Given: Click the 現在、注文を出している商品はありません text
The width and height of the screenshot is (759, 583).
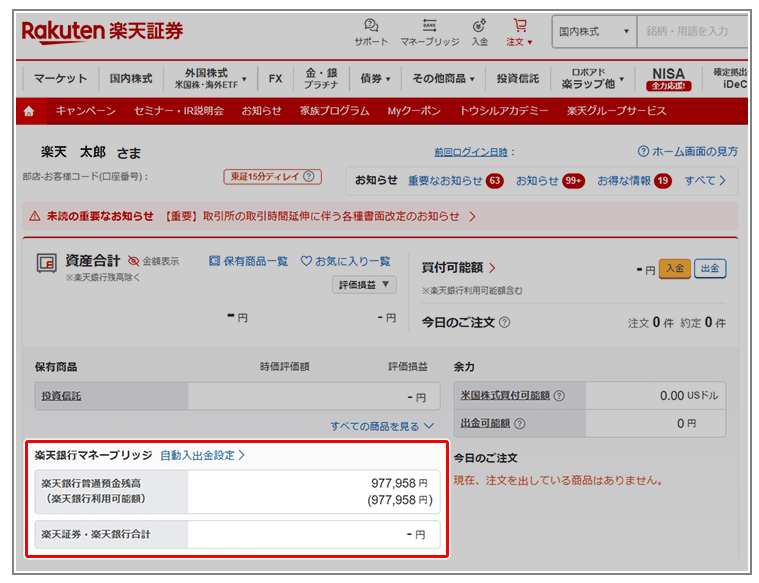Looking at the screenshot, I should click(558, 480).
